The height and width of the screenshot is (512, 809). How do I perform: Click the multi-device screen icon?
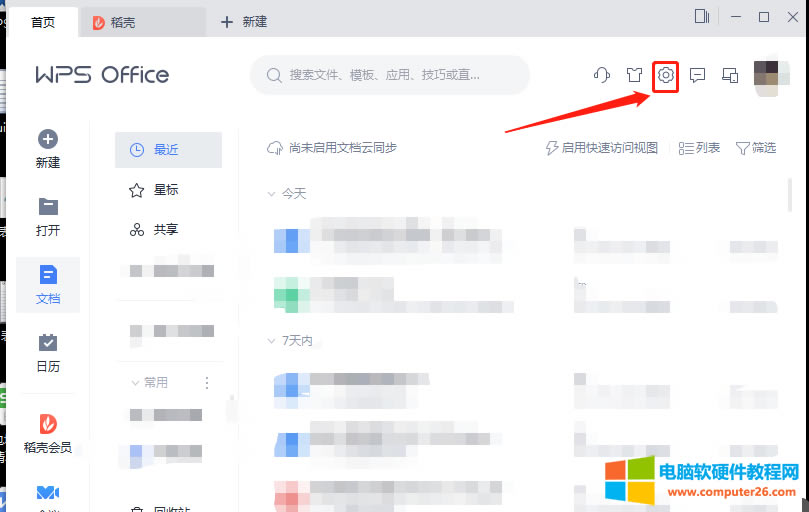tap(730, 75)
